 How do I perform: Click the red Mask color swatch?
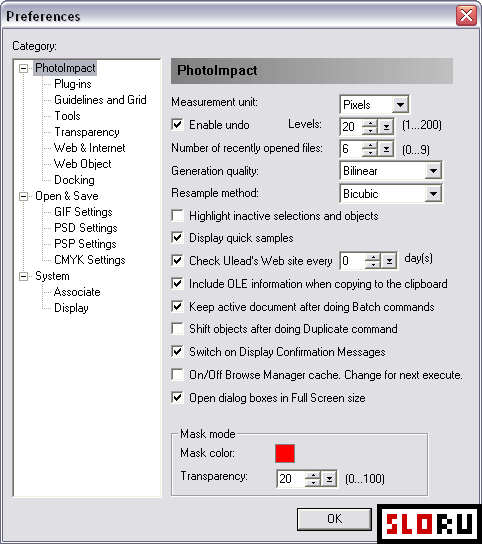pos(285,453)
